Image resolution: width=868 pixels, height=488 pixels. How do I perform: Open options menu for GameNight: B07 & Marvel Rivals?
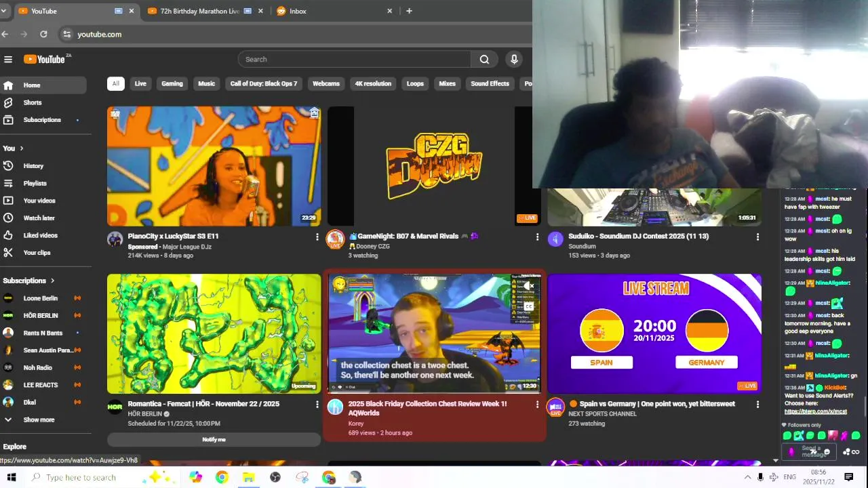537,237
